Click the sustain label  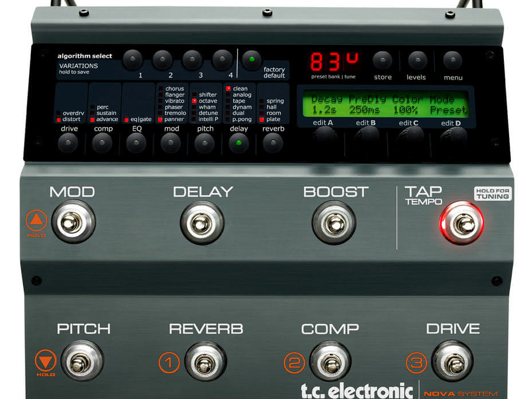point(106,113)
